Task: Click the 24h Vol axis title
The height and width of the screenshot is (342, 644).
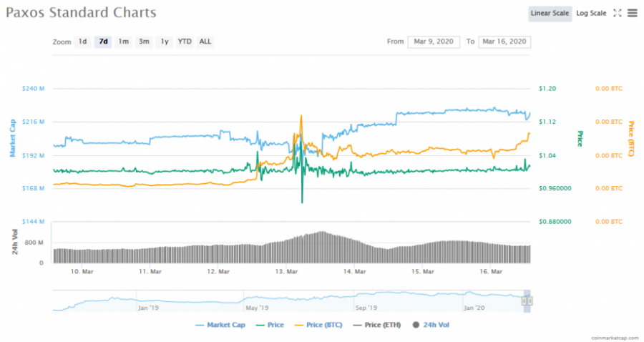Action: click(x=15, y=243)
